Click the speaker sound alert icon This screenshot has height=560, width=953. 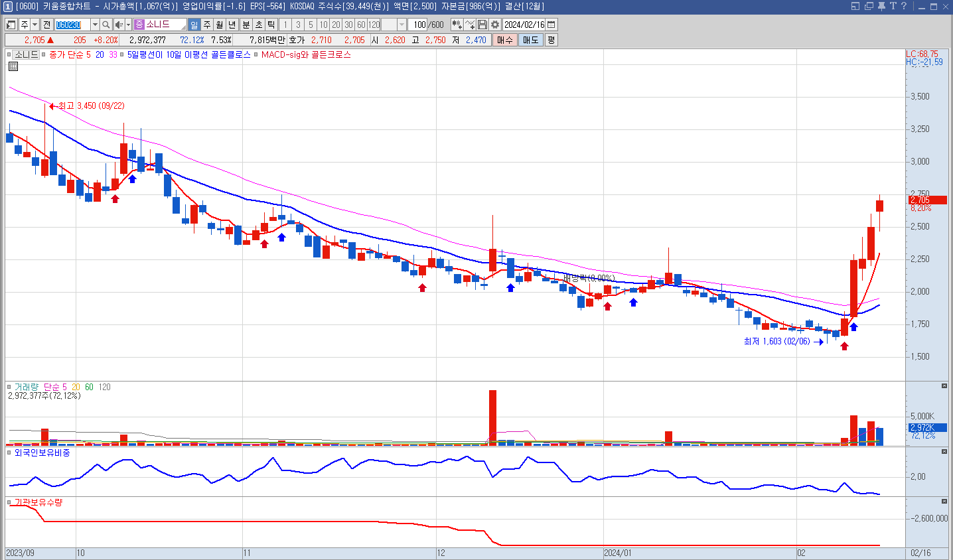pyautogui.click(x=119, y=25)
